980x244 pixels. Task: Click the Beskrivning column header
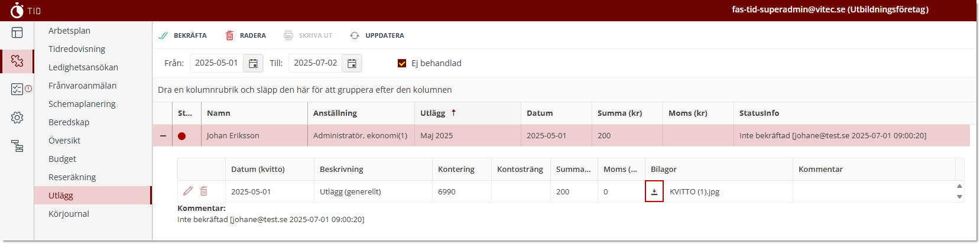point(373,169)
